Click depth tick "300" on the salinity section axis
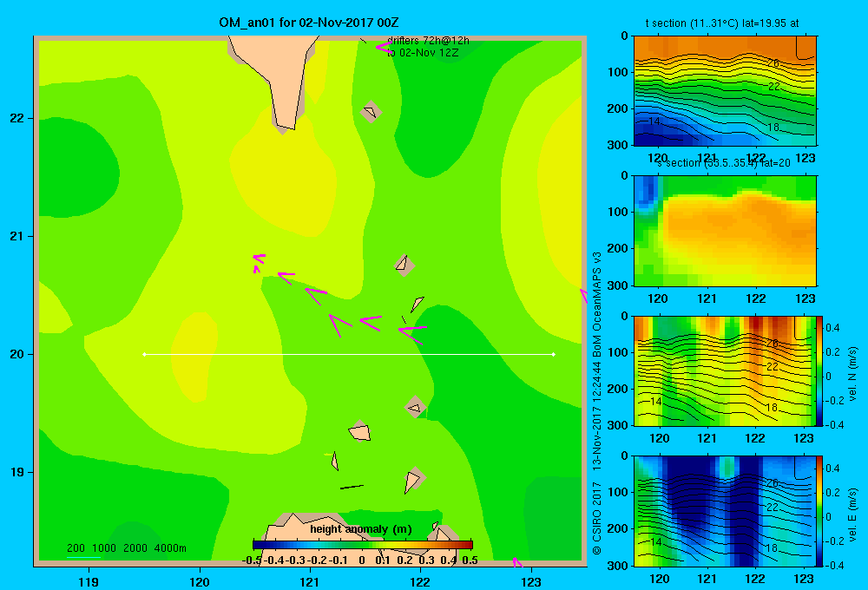The image size is (868, 590). coord(618,285)
